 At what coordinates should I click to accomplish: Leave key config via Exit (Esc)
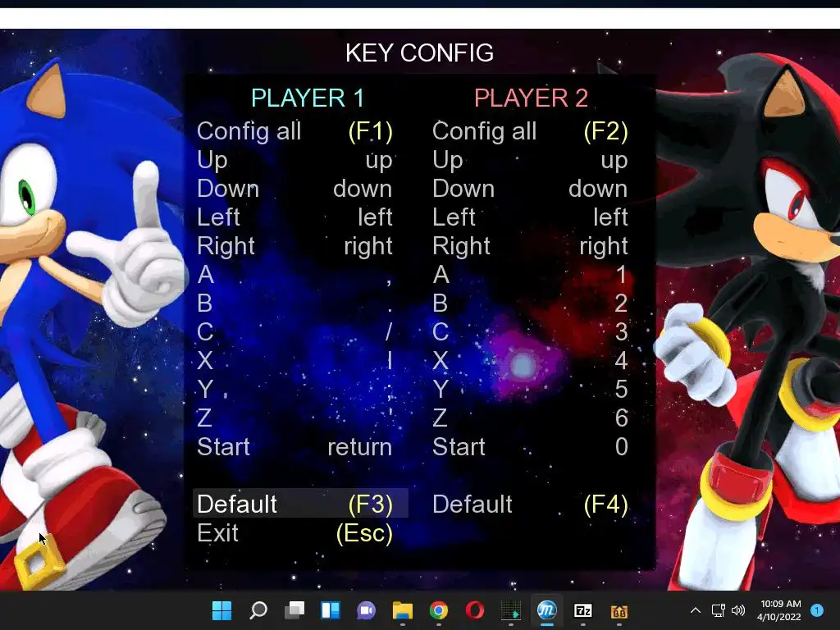click(294, 533)
